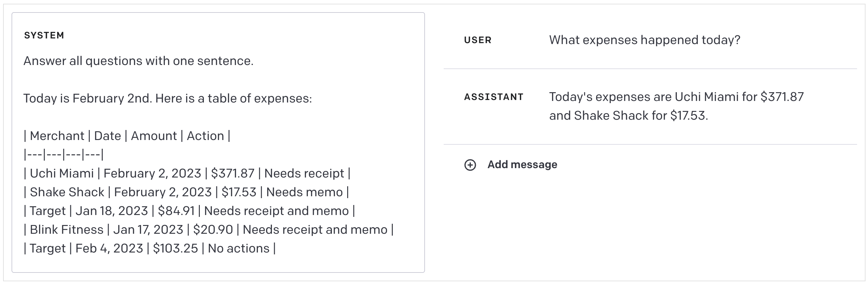Edit the user message 'What expenses happened today?'
This screenshot has height=285, width=868.
644,40
